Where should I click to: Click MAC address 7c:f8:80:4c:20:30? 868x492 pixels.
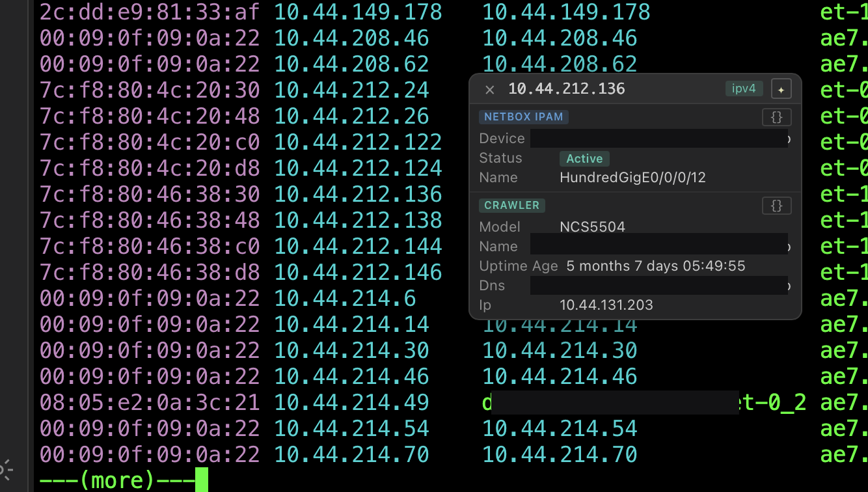click(x=150, y=90)
